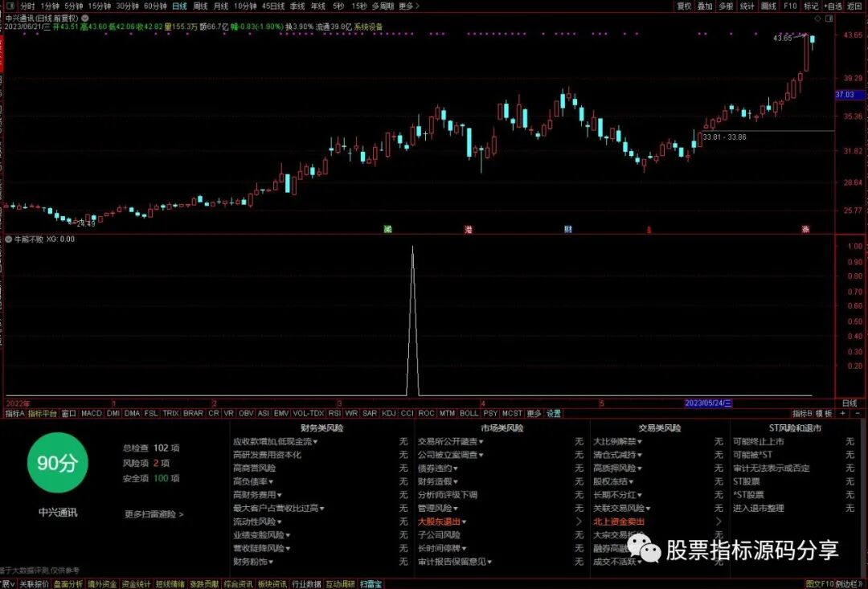Select the 5分钟 period
The image size is (868, 589).
click(73, 6)
